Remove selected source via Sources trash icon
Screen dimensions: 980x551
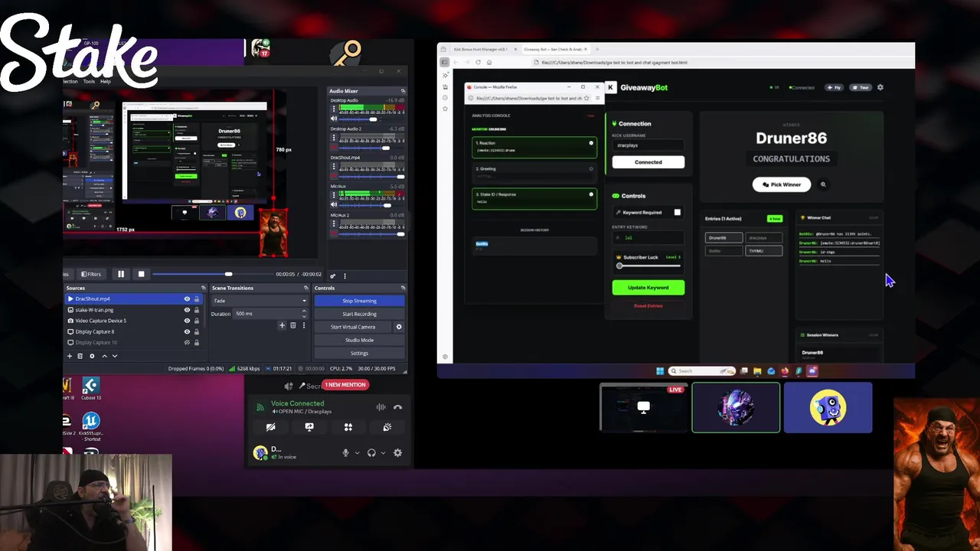(80, 356)
